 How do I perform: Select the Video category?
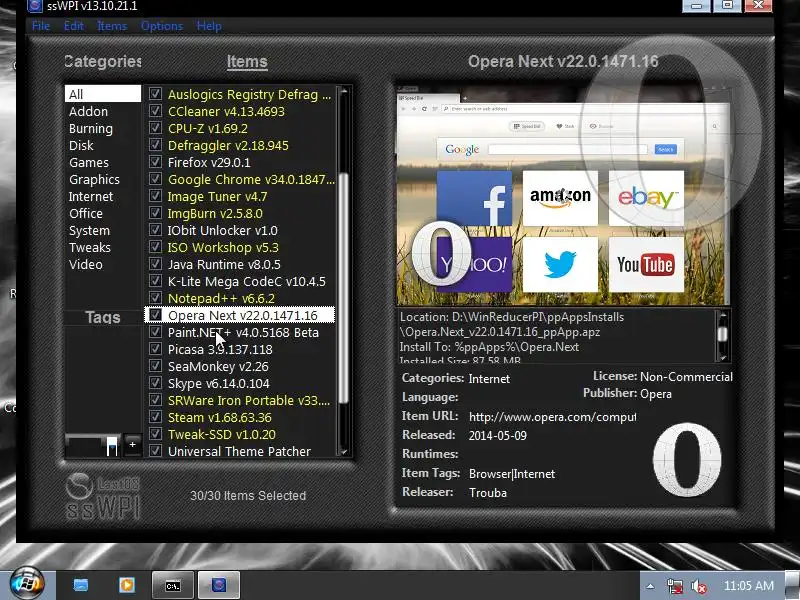coord(103,264)
